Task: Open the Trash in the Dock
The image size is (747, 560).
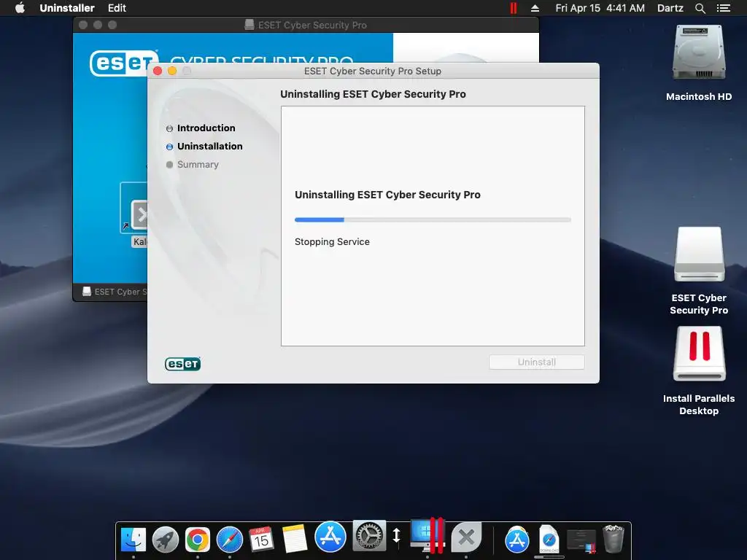Action: 613,539
